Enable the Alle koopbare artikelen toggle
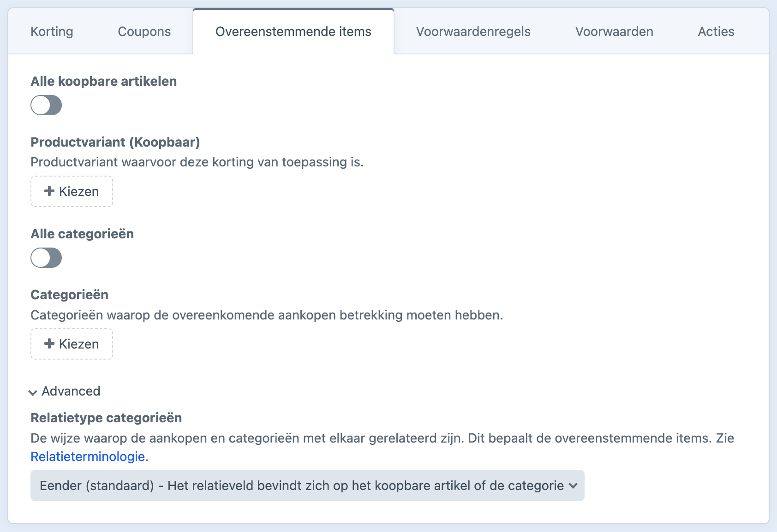 46,105
